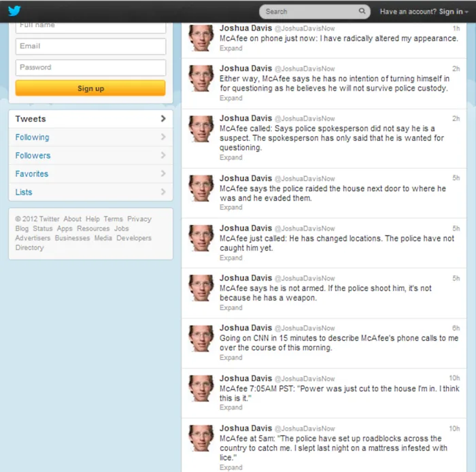Click inside the Search field
This screenshot has width=476, height=472.
[x=309, y=12]
